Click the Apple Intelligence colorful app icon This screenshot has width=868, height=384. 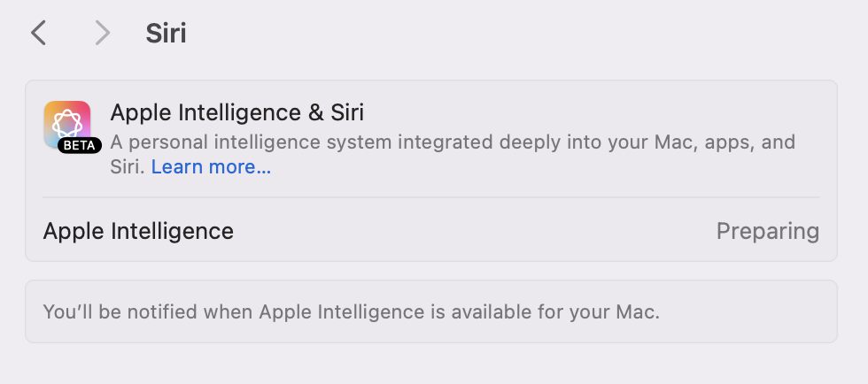[66, 123]
